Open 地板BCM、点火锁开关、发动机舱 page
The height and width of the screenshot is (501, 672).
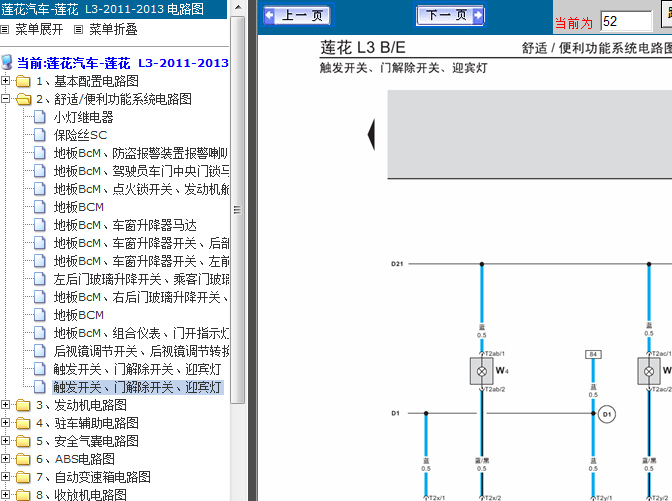pyautogui.click(x=141, y=189)
